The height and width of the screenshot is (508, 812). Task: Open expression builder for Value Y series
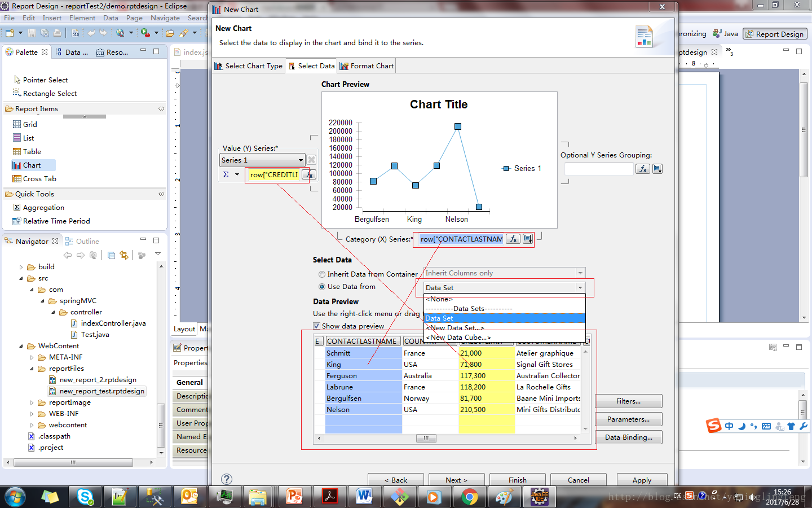(309, 174)
